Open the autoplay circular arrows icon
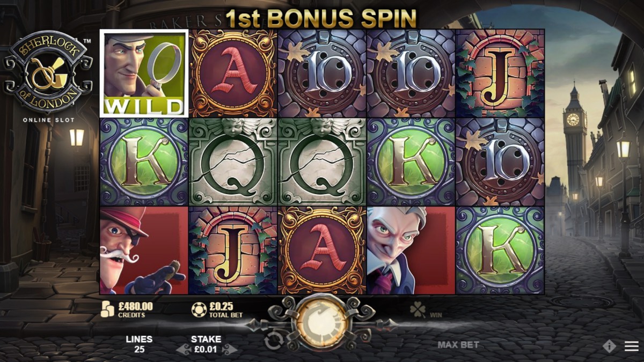This screenshot has width=644, height=362. pos(273,342)
